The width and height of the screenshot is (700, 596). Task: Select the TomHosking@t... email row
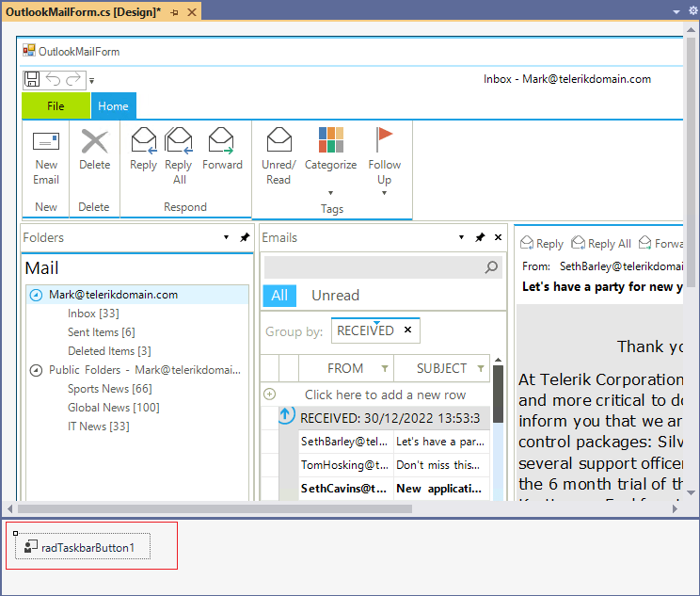pos(344,465)
